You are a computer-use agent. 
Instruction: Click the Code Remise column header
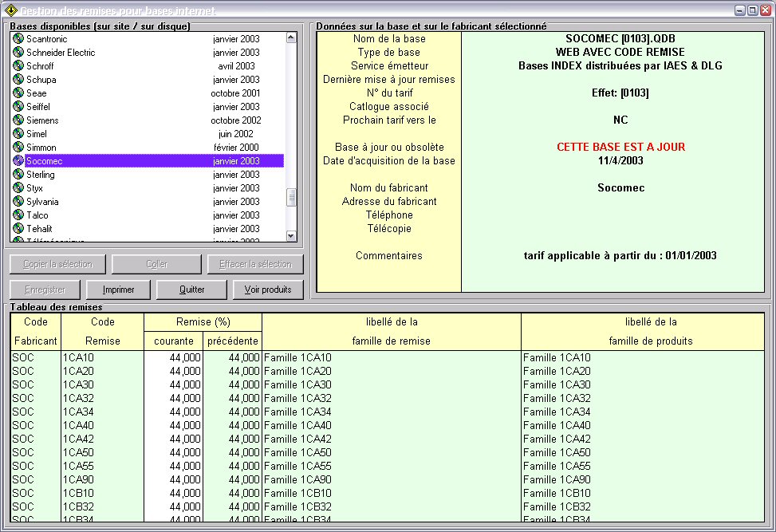pos(102,331)
